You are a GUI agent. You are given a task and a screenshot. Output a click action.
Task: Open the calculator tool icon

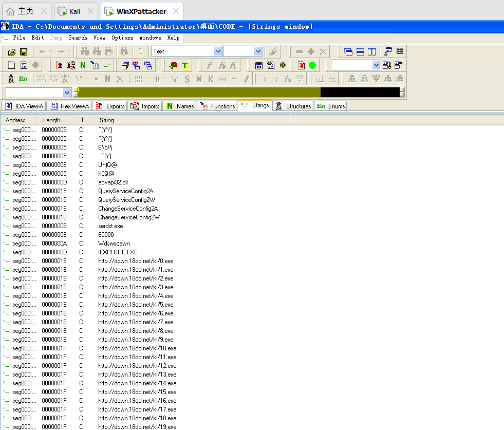(x=259, y=65)
